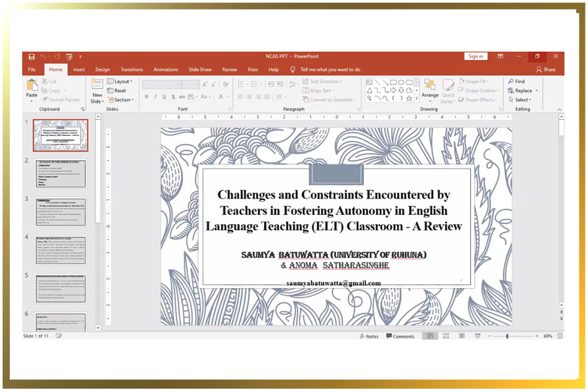Click the zoom slider handle
Screen dimensions: 588x392
pyautogui.click(x=507, y=336)
